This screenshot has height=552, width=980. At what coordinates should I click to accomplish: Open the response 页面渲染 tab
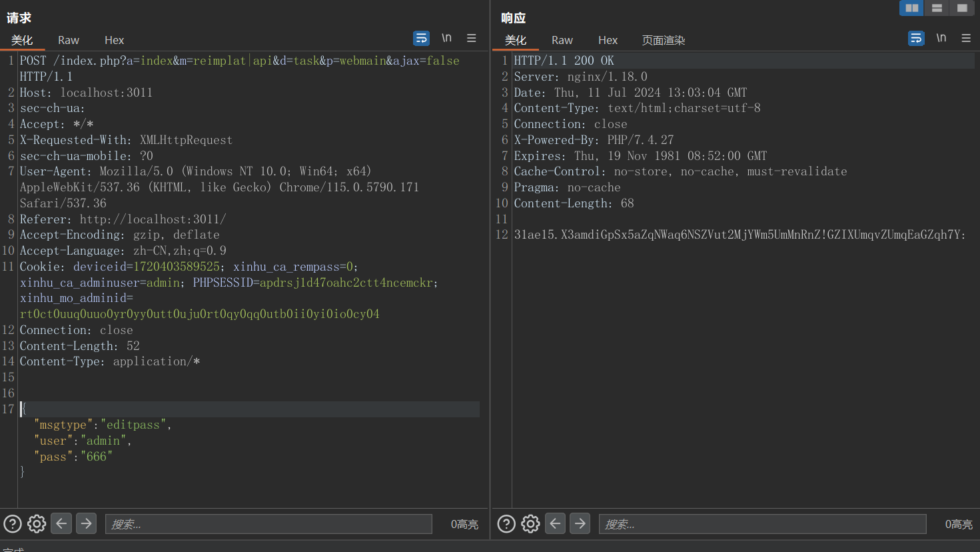click(664, 40)
